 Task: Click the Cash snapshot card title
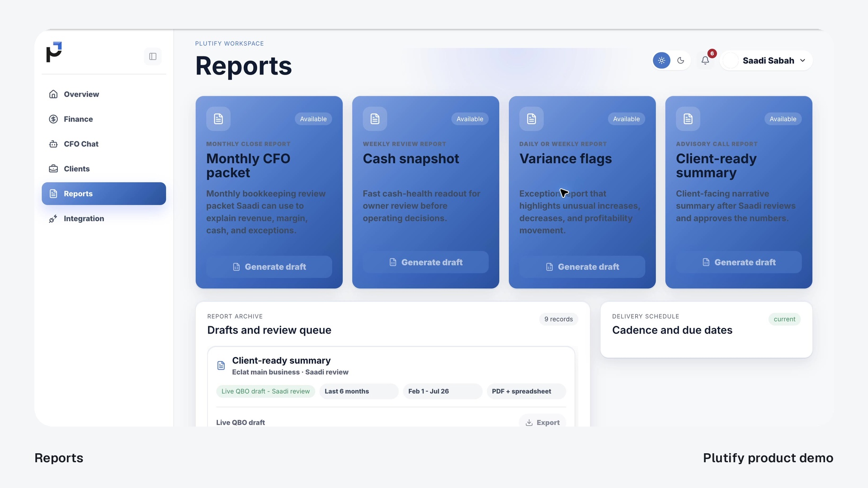[411, 159]
